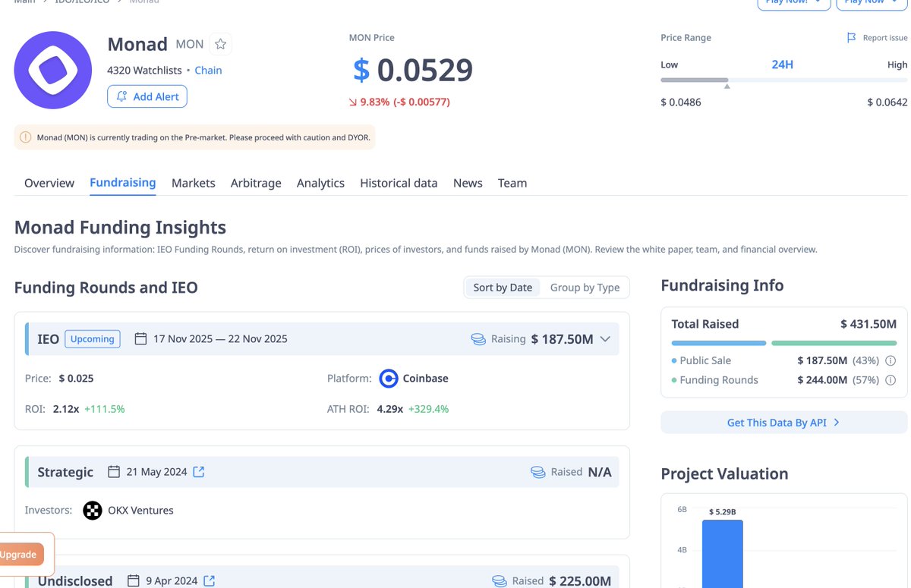Click the Upgrade button
The image size is (911, 588).
coord(20,555)
